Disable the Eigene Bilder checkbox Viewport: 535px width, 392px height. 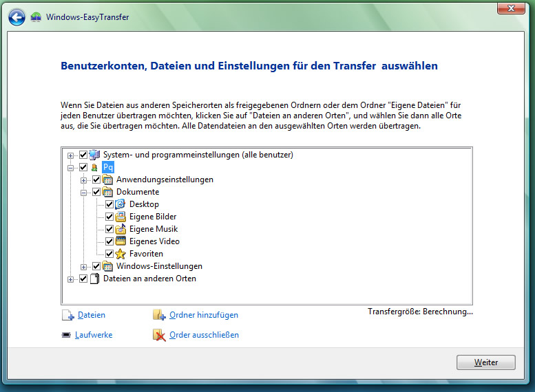pos(109,217)
